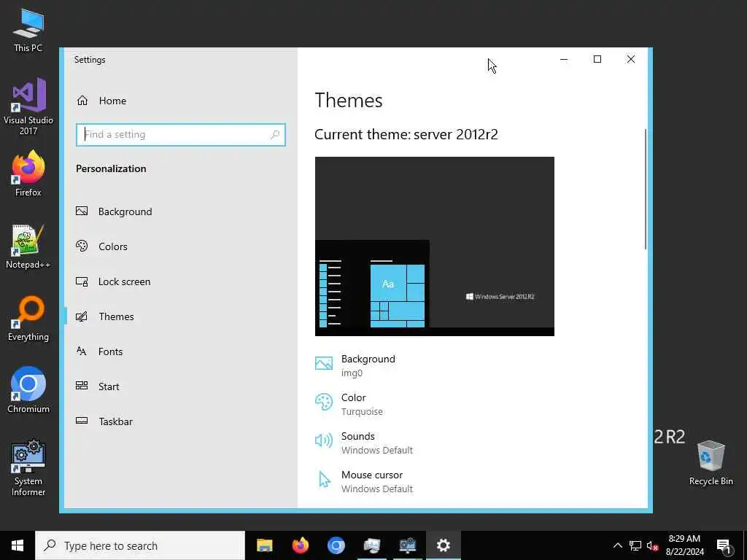Click the Background picture icon in Themes

coord(324,364)
